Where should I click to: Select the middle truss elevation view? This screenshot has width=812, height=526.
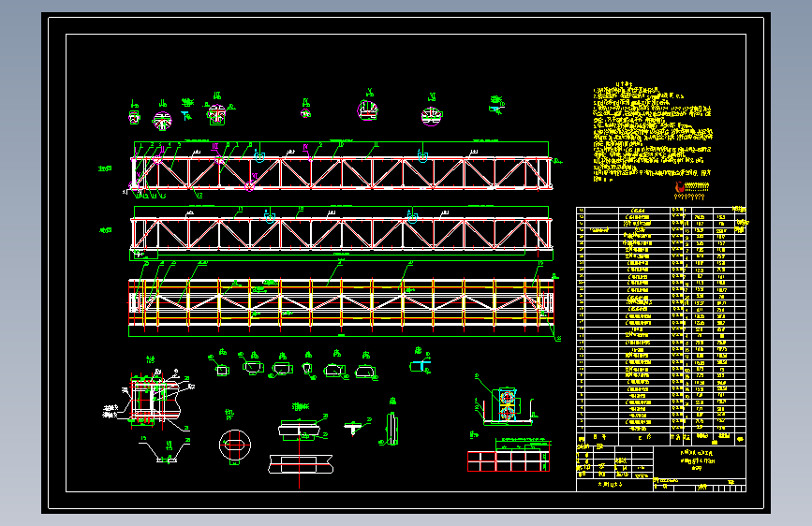point(341,233)
